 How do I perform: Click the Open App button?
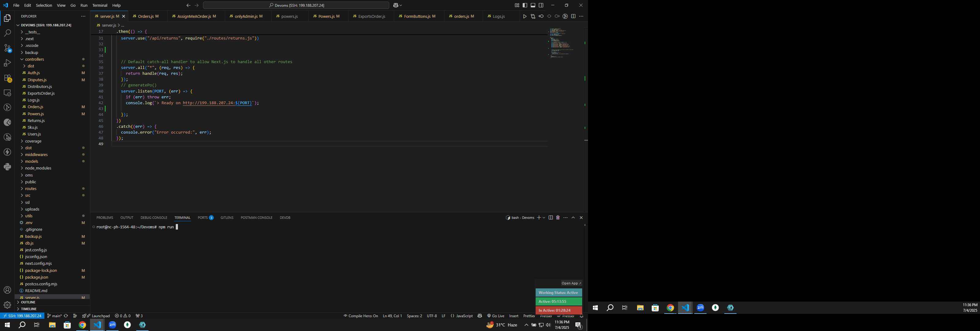[x=571, y=283]
